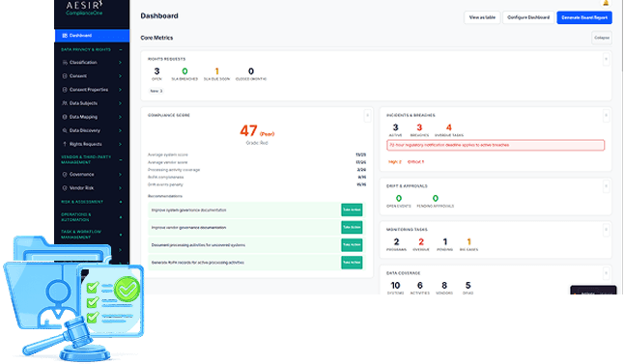The height and width of the screenshot is (364, 624).
Task: Expand the Rights Requests chevron in the sidebar
Action: (120, 144)
